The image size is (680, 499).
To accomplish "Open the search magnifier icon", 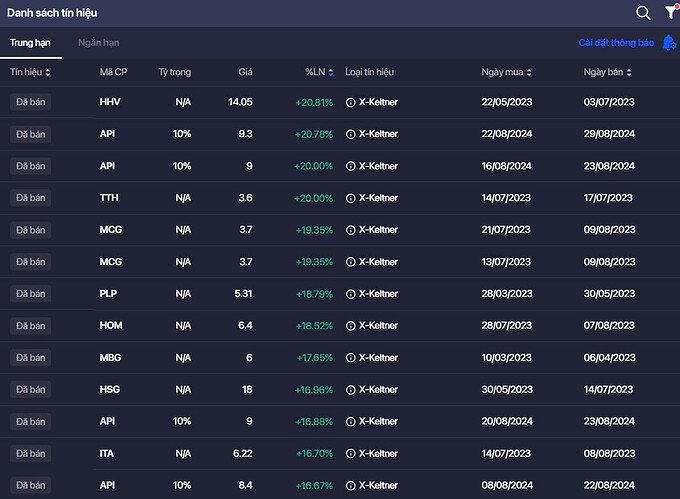I will point(643,13).
